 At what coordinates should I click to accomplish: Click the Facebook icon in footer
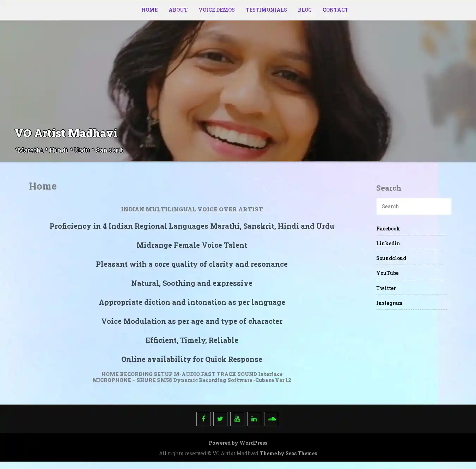[x=203, y=419]
